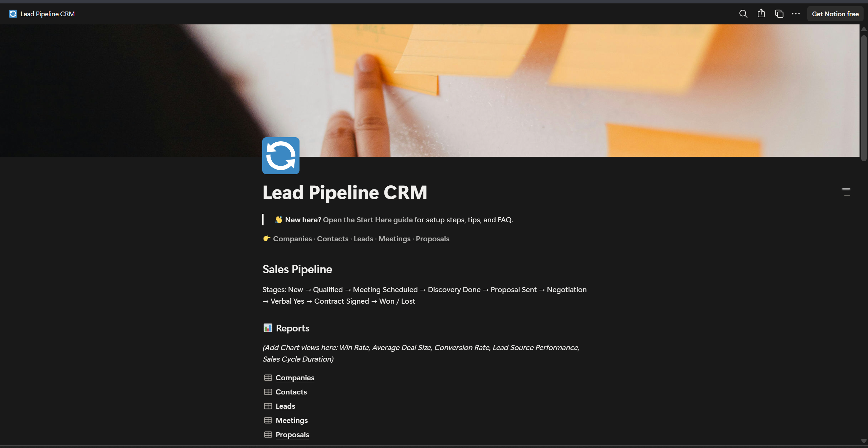Click table icon beside Leads

[268, 406]
